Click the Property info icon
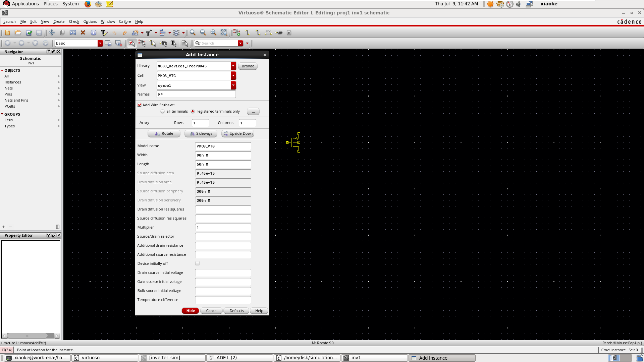 point(94,33)
